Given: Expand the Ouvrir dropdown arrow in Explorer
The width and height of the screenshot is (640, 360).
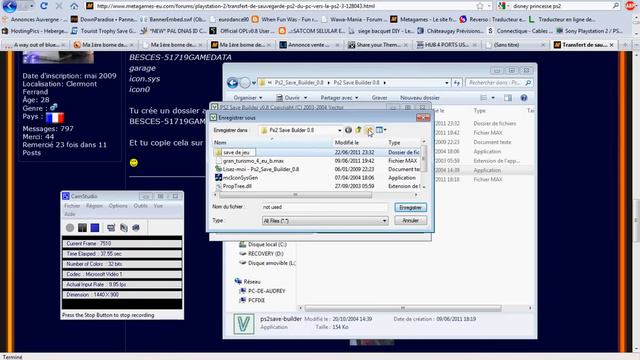Looking at the screenshot, I should pyautogui.click(x=305, y=98).
